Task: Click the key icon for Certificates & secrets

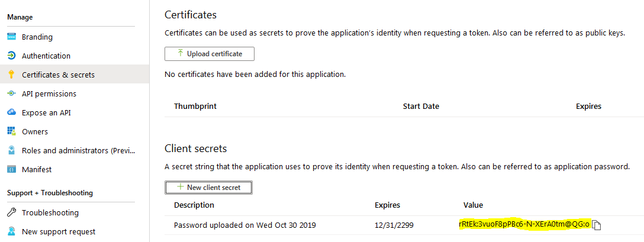Action: [x=11, y=75]
